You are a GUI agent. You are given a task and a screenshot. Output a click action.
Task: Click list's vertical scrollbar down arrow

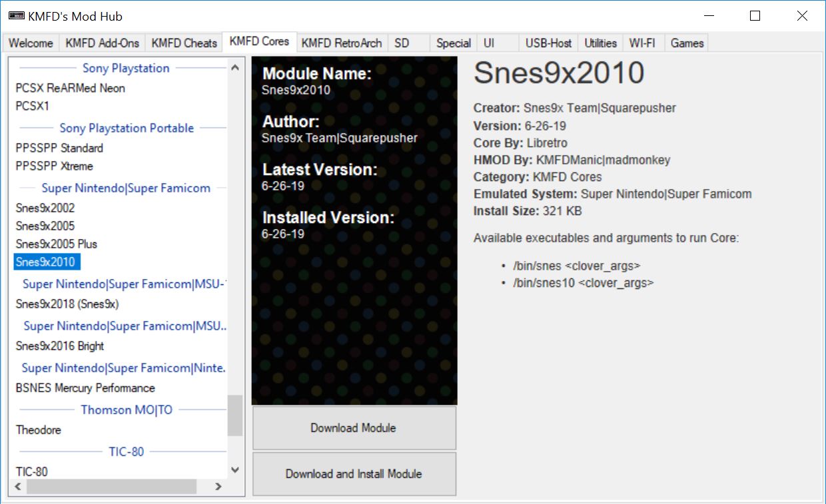pyautogui.click(x=234, y=470)
